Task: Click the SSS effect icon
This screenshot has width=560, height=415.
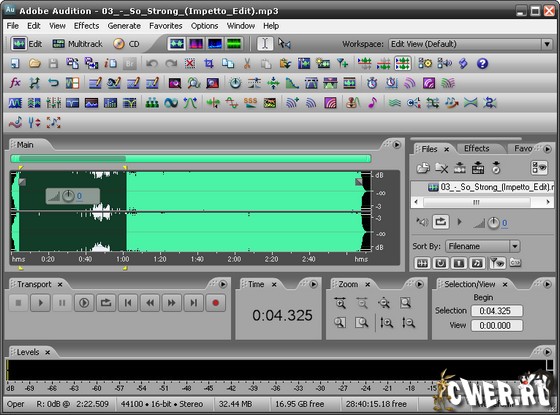Action: (x=250, y=103)
